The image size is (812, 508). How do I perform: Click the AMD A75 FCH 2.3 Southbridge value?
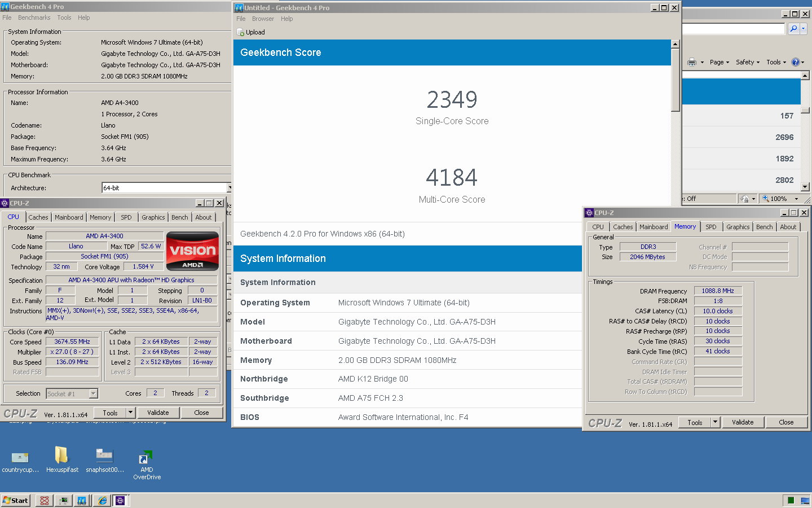371,398
